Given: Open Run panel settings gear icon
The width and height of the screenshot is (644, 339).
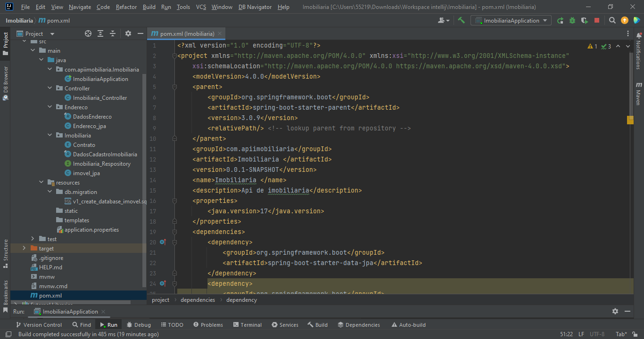Looking at the screenshot, I should pos(615,311).
